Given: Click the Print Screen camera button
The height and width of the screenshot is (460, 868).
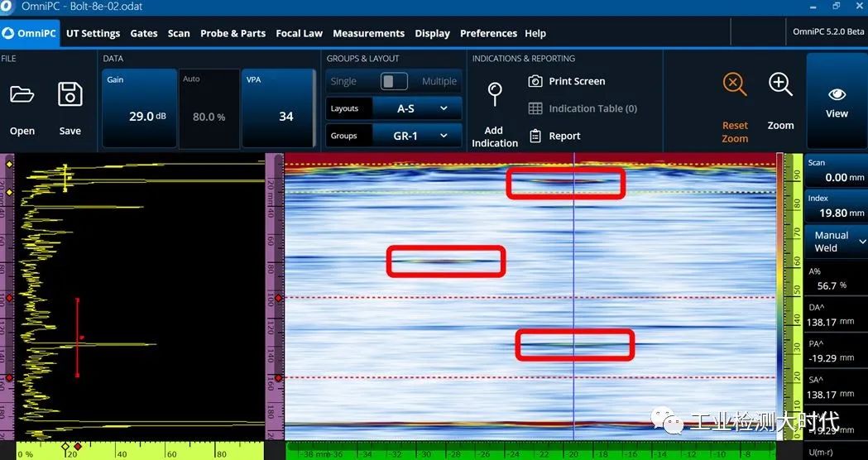Looking at the screenshot, I should click(567, 81).
